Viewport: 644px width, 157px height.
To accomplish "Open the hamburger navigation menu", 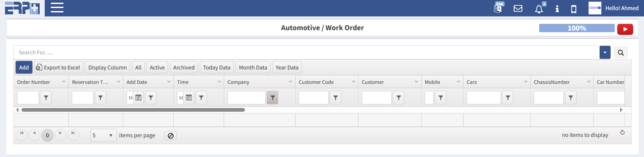I will (57, 8).
